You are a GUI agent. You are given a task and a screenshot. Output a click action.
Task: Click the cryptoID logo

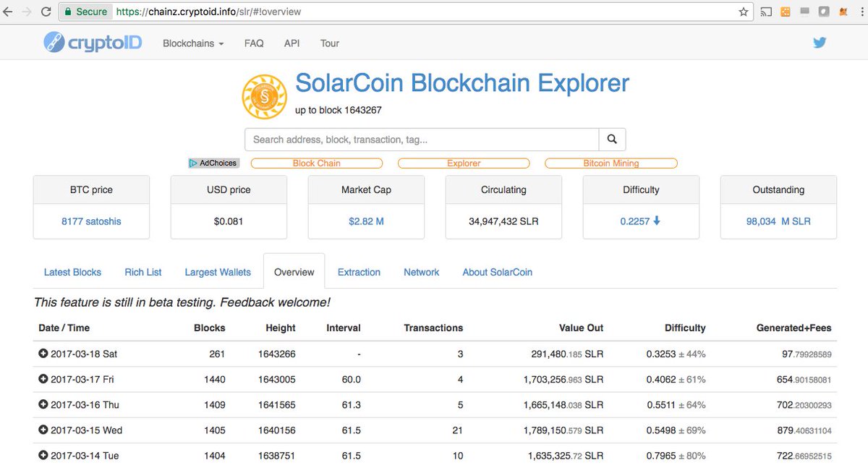(x=92, y=43)
